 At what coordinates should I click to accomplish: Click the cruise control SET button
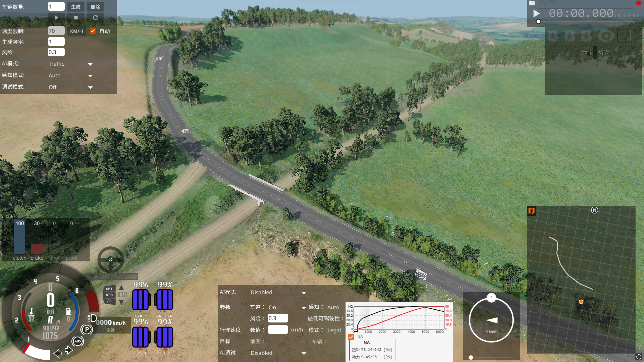[x=109, y=289]
